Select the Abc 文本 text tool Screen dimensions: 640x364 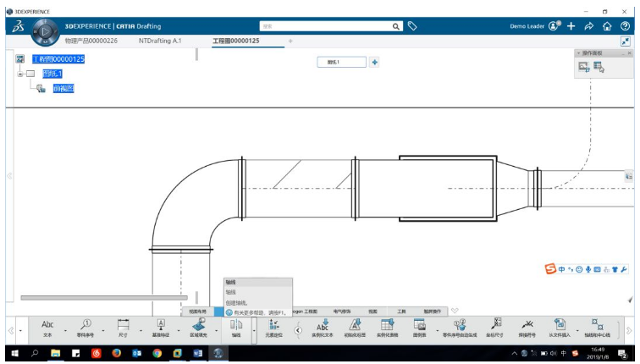coord(47,328)
